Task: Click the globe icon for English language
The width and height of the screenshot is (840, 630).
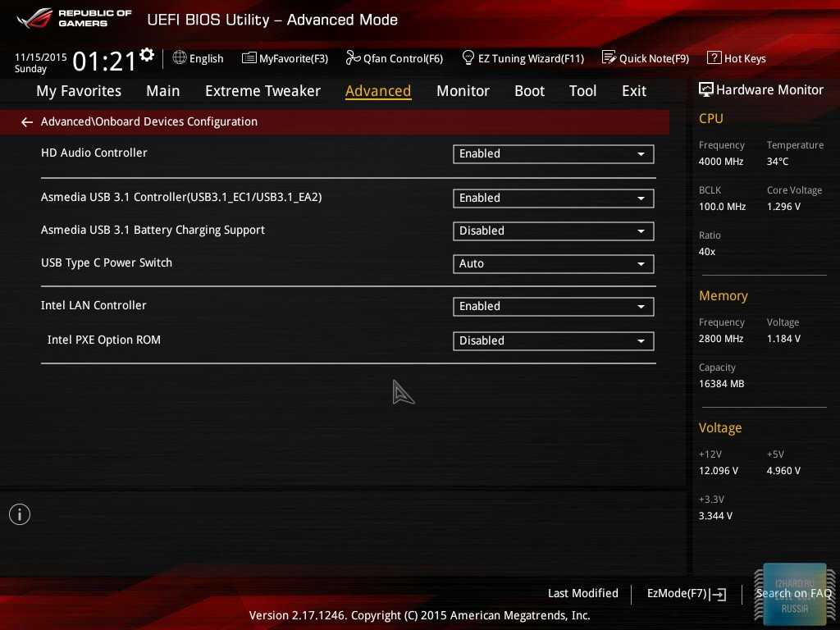Action: [x=180, y=58]
